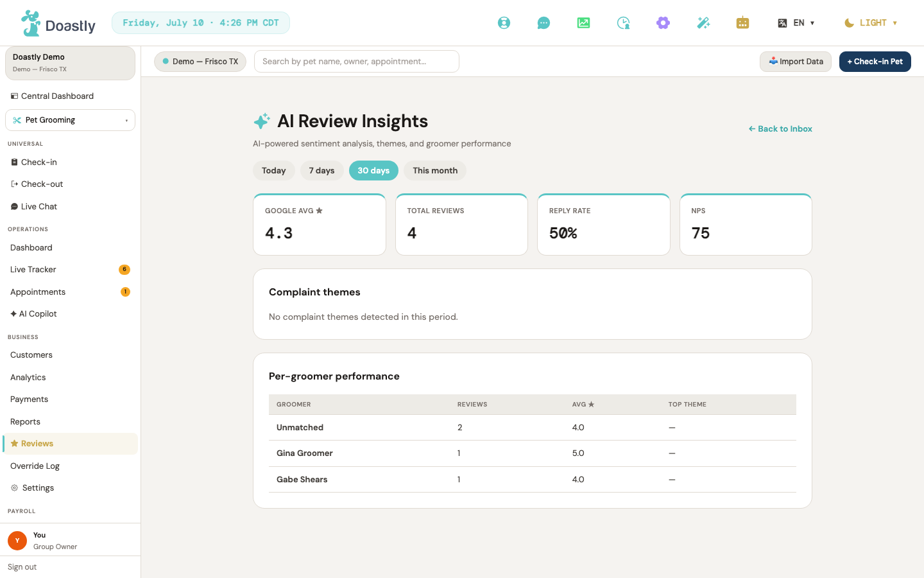Open Live Chat in sidebar
The image size is (924, 578).
(x=70, y=207)
